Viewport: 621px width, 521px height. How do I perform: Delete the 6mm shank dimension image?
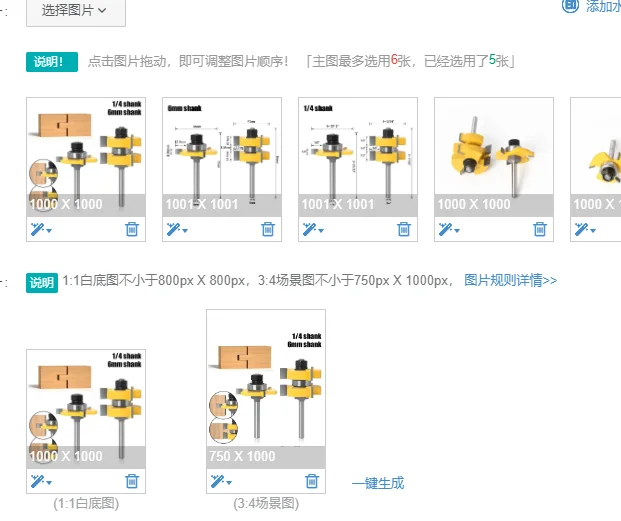268,229
